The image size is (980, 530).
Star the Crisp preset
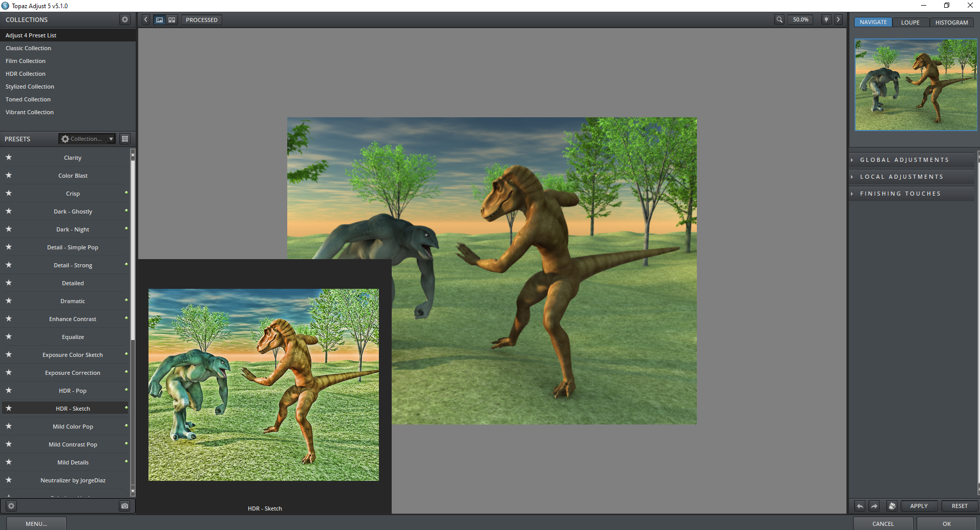[9, 193]
